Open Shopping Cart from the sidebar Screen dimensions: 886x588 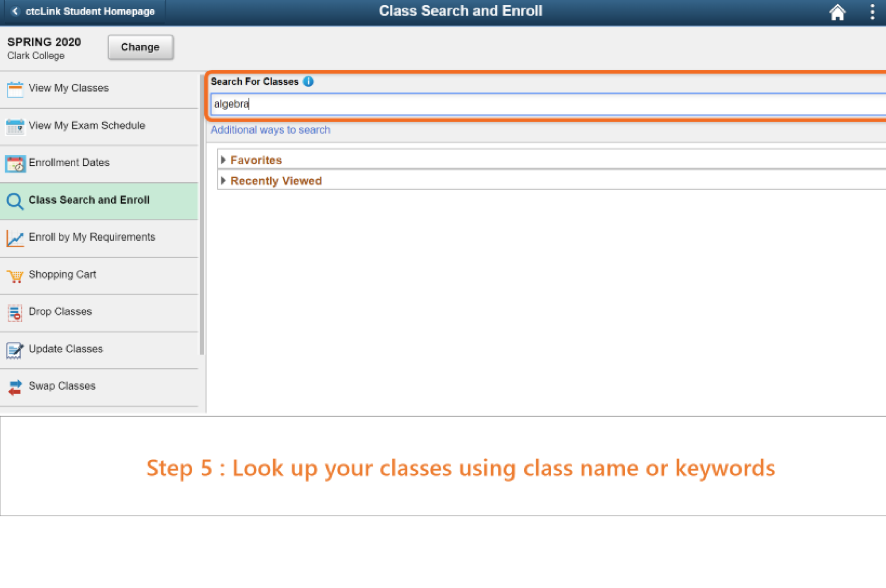click(62, 274)
